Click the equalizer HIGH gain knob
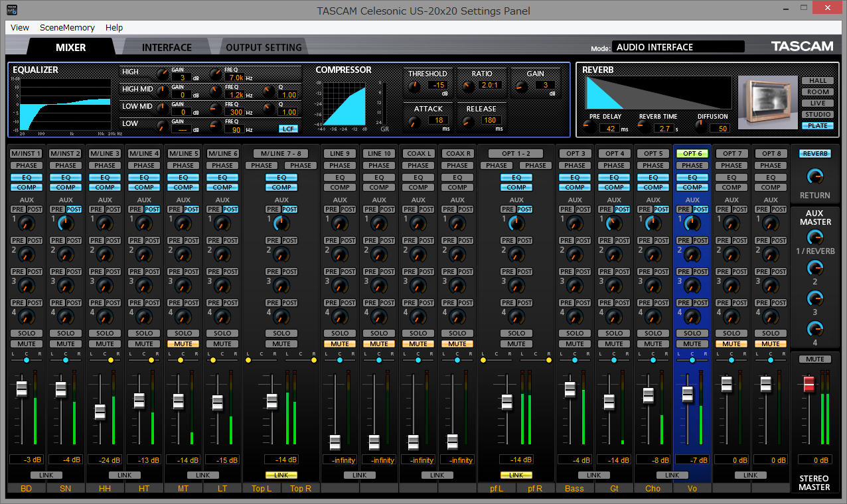Viewport: 847px width, 504px height. (x=163, y=74)
